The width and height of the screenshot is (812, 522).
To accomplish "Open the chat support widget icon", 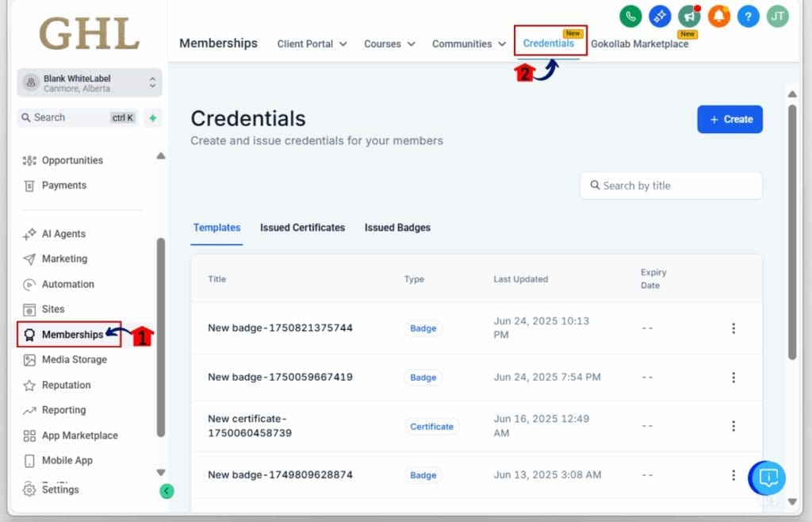I will click(x=767, y=478).
